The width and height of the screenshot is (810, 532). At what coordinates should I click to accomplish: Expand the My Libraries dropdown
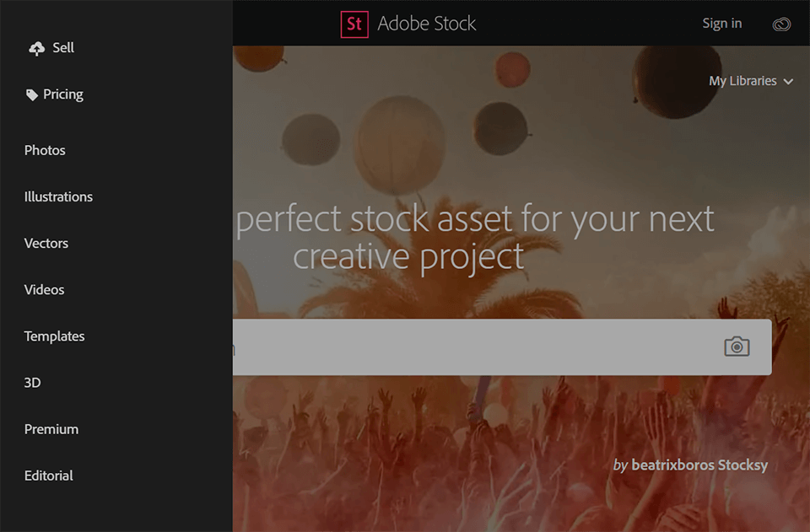pos(751,81)
